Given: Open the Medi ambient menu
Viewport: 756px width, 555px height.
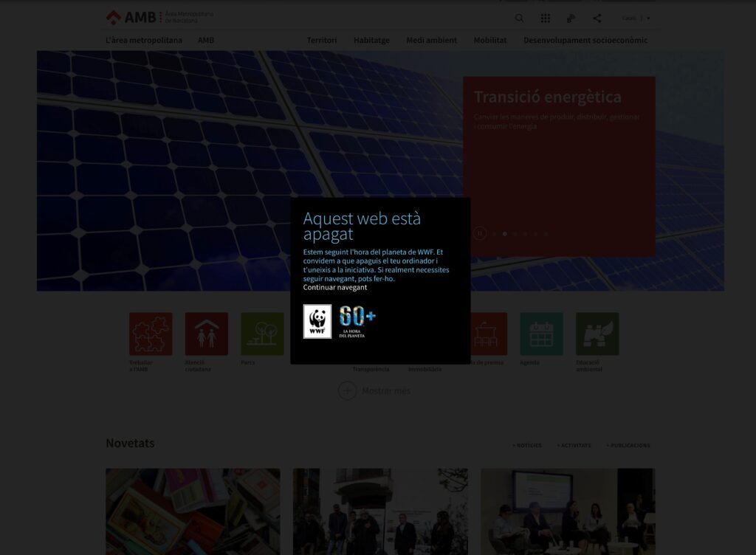Looking at the screenshot, I should pyautogui.click(x=431, y=40).
